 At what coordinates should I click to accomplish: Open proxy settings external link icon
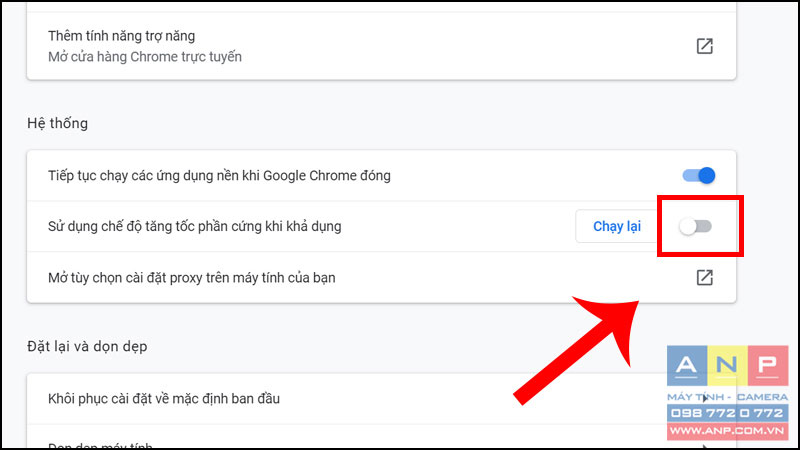click(705, 278)
